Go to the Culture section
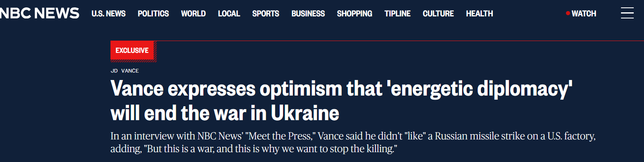Screen dimensions: 644x162 click(438, 14)
